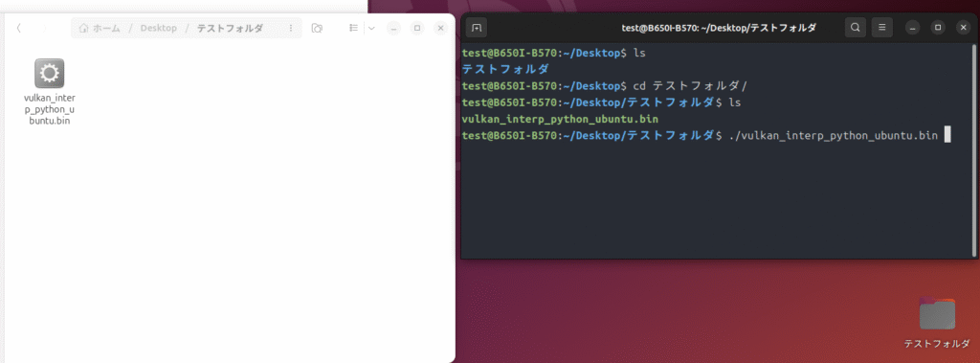Viewport: 980px width, 363px height.
Task: Close the file manager window
Action: [441, 28]
